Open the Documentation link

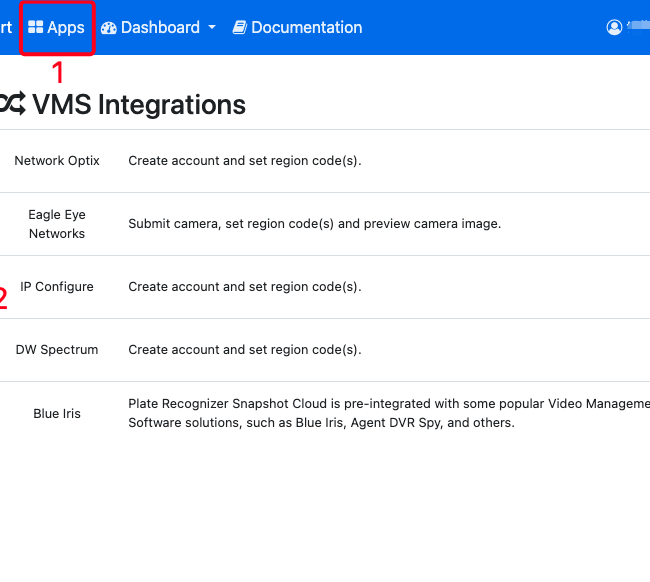(x=297, y=27)
